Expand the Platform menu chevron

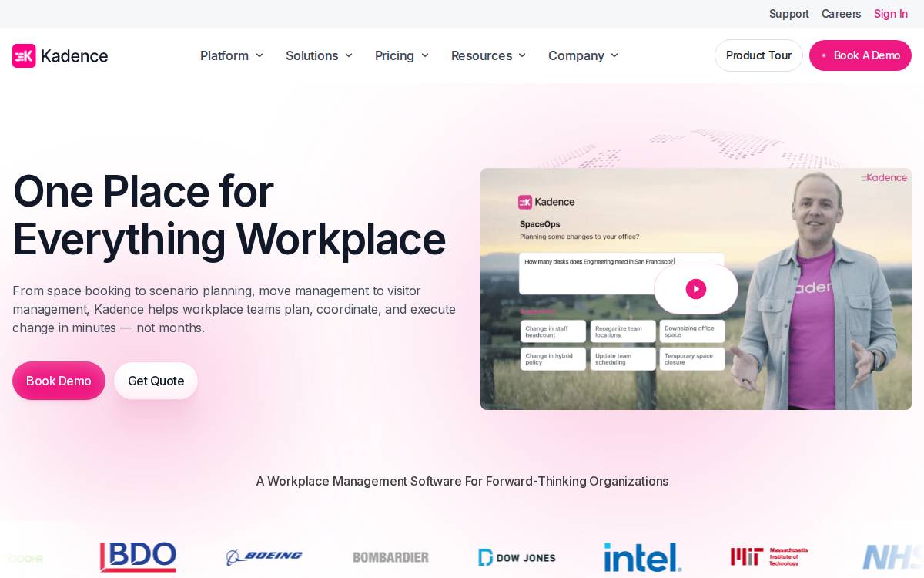[x=259, y=55]
